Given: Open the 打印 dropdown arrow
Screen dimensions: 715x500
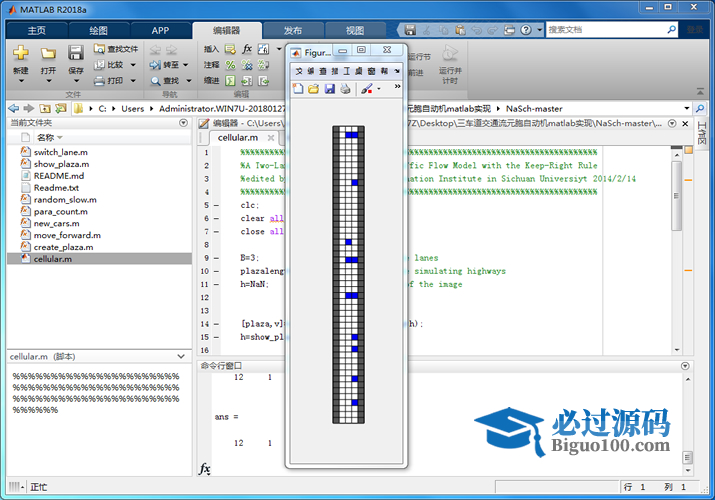Looking at the screenshot, I should 133,81.
